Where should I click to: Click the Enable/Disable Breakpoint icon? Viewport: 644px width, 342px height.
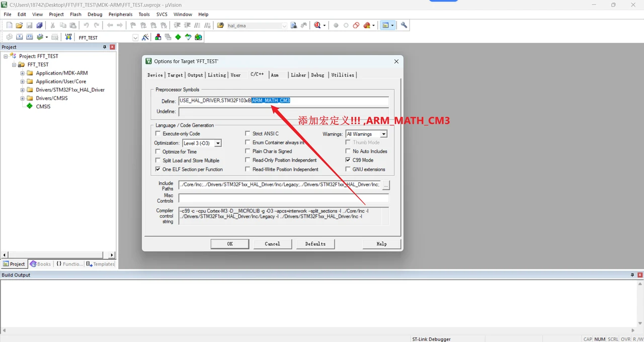pos(346,25)
